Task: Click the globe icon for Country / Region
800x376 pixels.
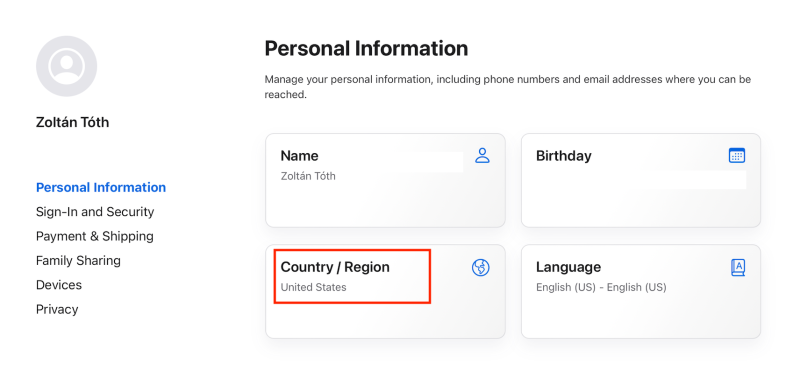Action: point(481,267)
